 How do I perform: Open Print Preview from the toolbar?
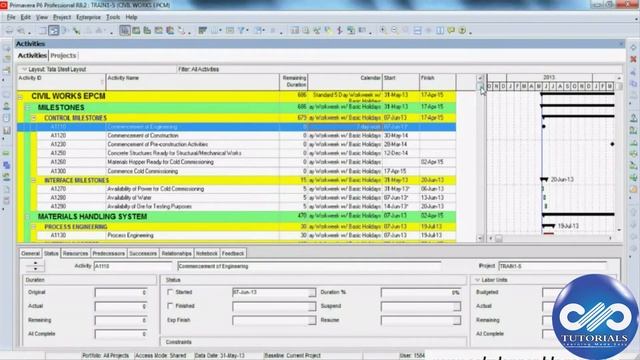click(20, 31)
